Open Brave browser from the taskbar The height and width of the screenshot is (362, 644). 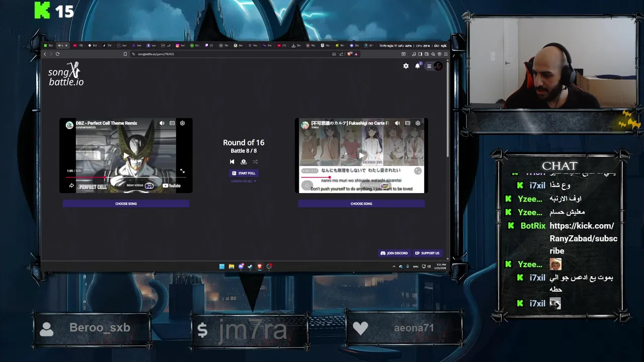[260, 266]
